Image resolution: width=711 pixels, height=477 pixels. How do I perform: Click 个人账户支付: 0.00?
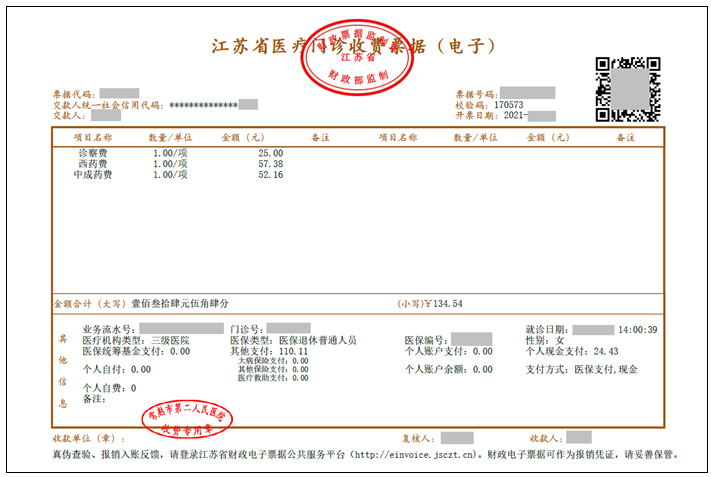448,351
